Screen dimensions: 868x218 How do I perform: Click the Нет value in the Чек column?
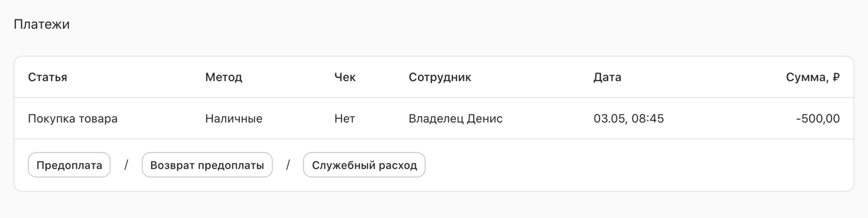pos(345,119)
